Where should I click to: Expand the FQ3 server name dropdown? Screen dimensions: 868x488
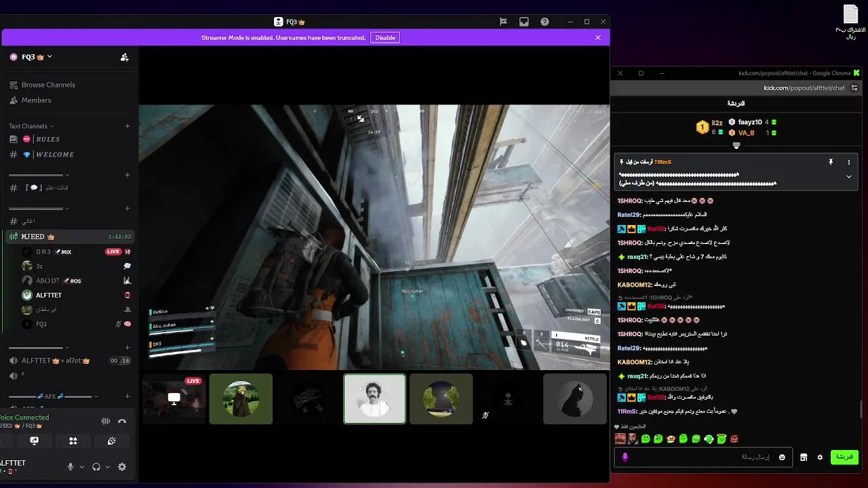click(50, 57)
